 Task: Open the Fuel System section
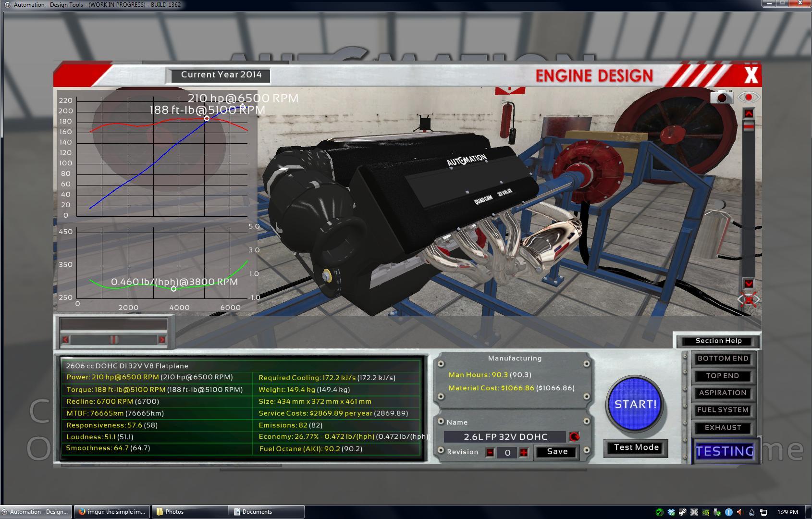[x=723, y=410]
